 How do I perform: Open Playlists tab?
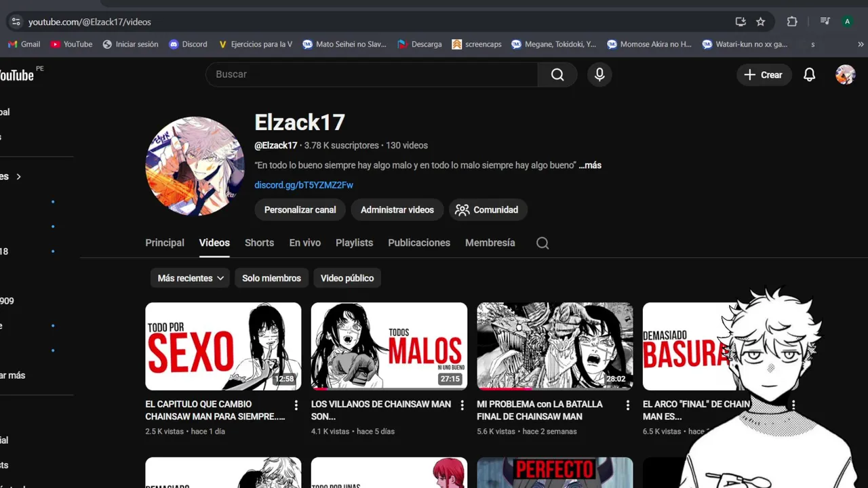pyautogui.click(x=354, y=243)
